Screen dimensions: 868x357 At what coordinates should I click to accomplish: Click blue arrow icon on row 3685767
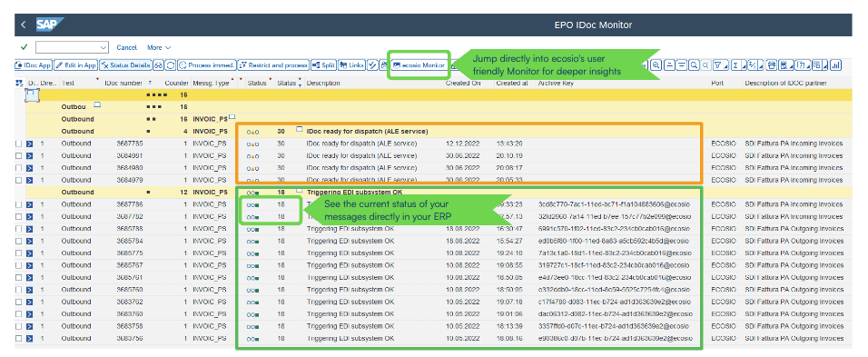coord(30,265)
